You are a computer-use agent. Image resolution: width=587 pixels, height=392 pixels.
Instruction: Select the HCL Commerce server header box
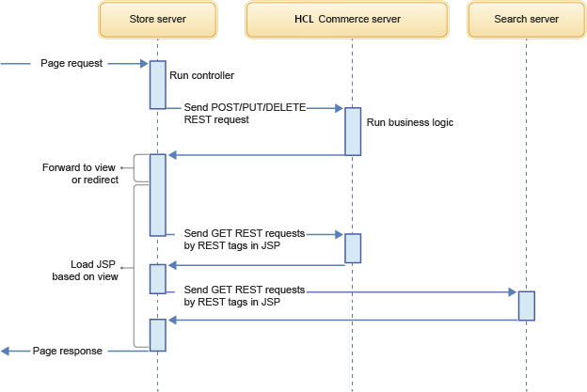pyautogui.click(x=347, y=20)
